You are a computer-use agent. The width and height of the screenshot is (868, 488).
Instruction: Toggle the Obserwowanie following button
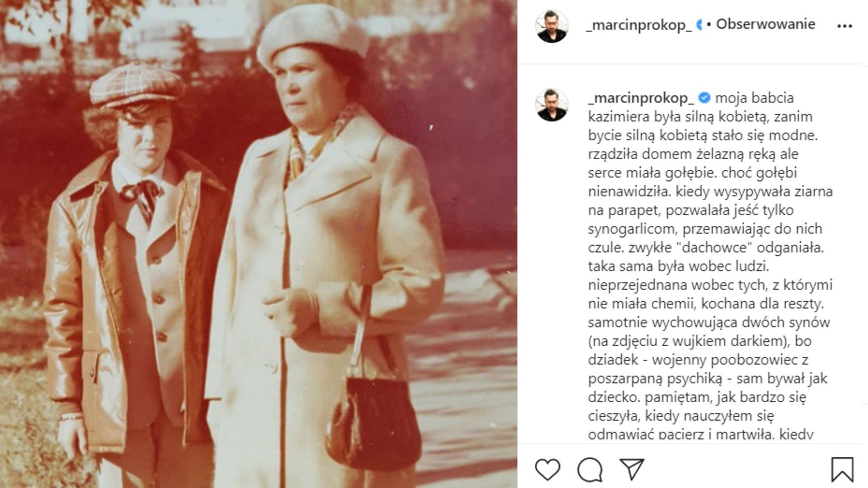click(x=765, y=24)
